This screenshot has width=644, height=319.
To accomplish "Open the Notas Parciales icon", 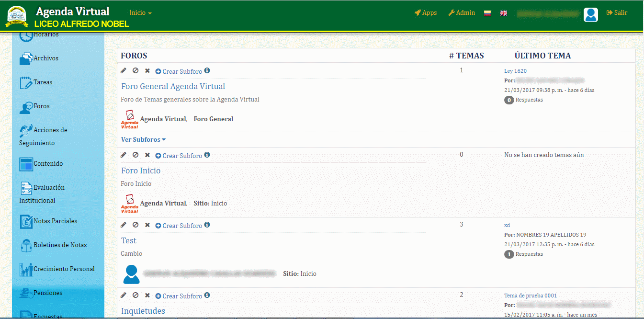I will click(x=26, y=221).
